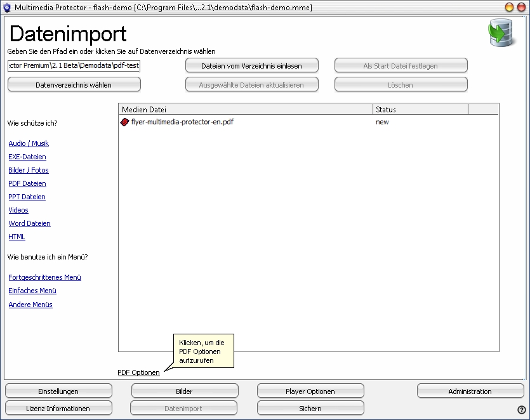Click Dateien vom Verzeichnis einlesen

(x=251, y=66)
